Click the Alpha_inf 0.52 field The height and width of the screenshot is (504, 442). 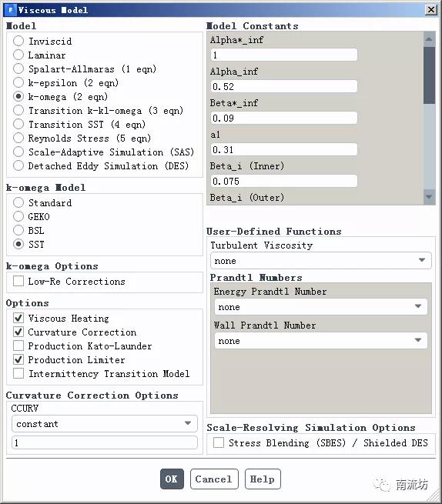click(x=283, y=86)
